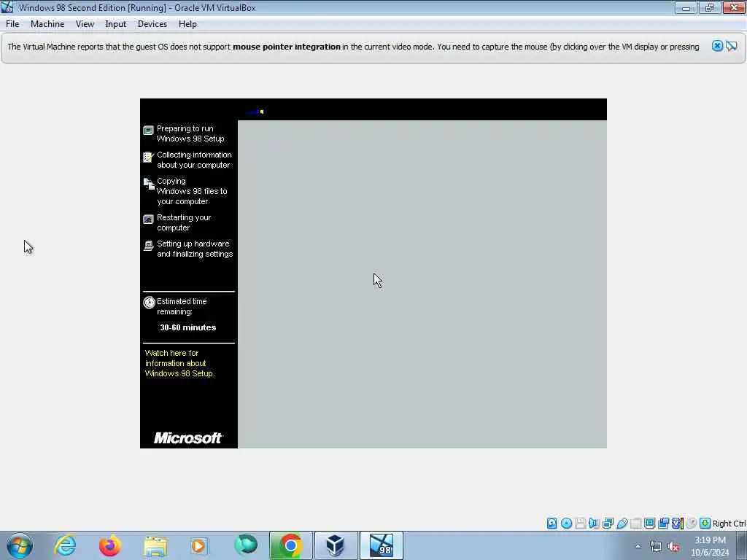
Task: Click the floppy disk status icon
Action: point(580,524)
